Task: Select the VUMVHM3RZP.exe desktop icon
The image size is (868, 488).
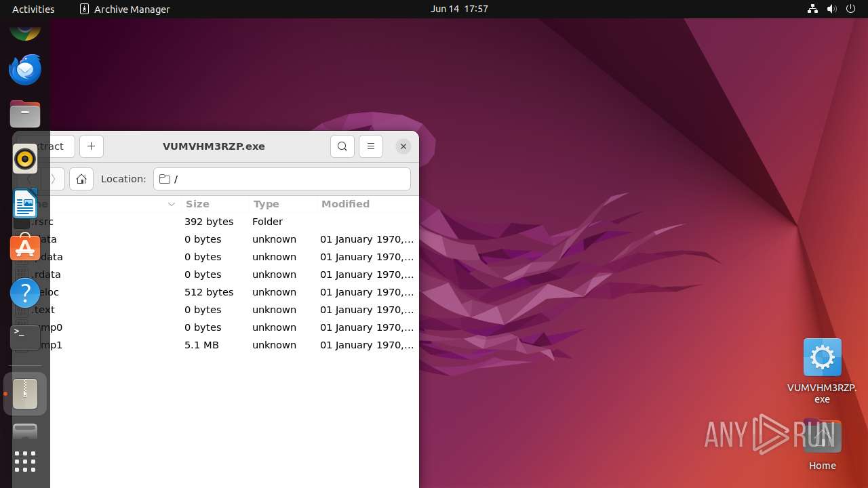Action: (822, 371)
